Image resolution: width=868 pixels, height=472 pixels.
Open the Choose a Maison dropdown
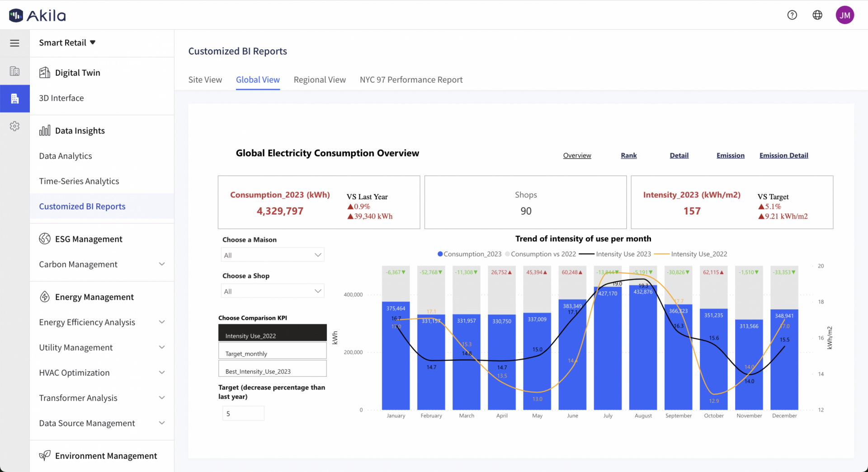pyautogui.click(x=273, y=255)
